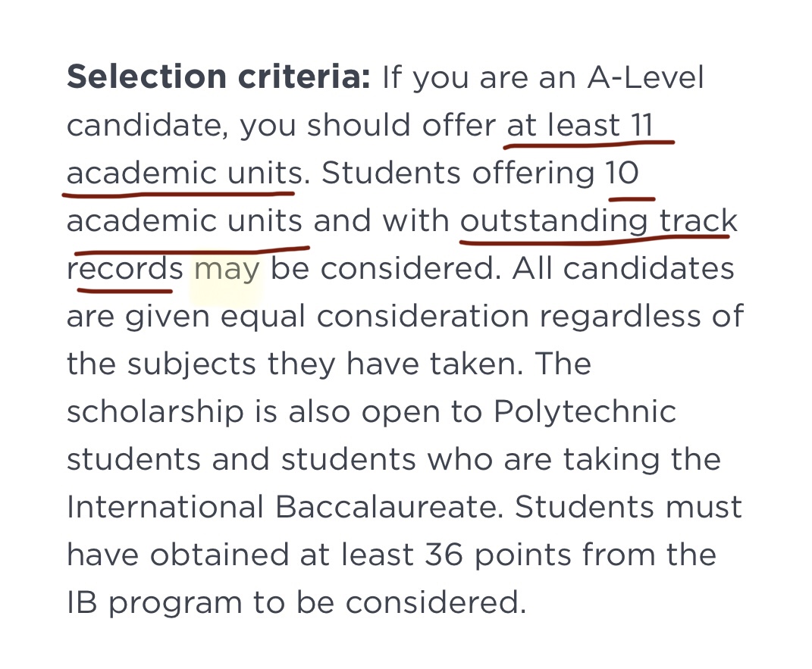Click the phrase "equal consideration"

(x=375, y=317)
